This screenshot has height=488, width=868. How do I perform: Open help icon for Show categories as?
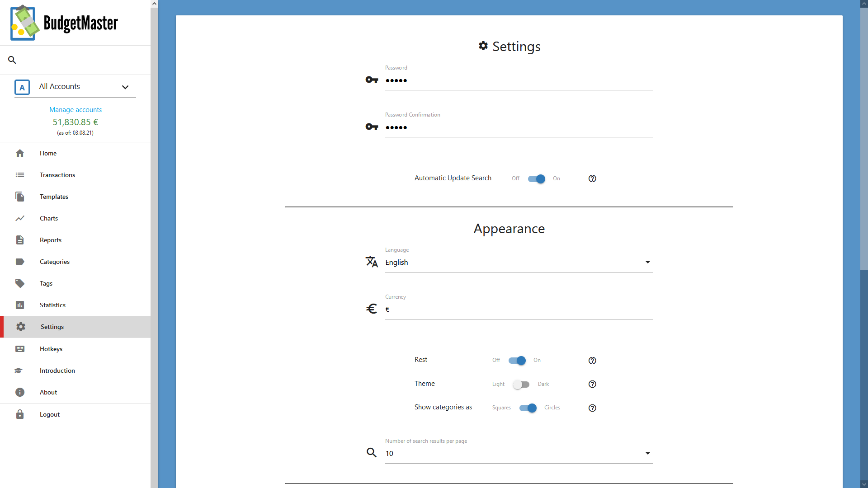[x=592, y=408]
